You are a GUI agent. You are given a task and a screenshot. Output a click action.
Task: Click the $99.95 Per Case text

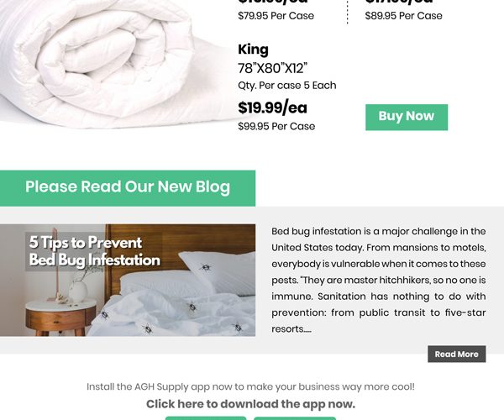click(276, 126)
